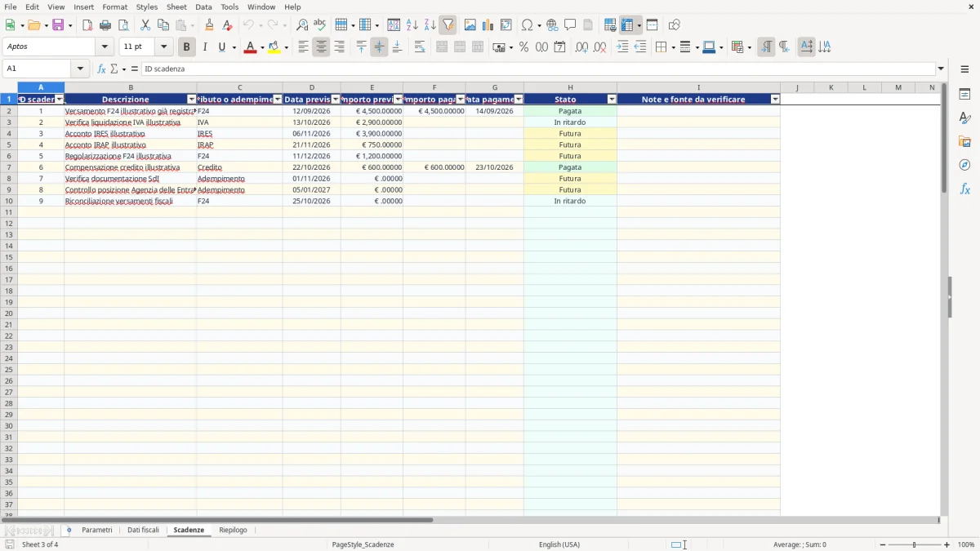Open font color dropdown arrow
Image resolution: width=980 pixels, height=551 pixels.
tap(261, 47)
